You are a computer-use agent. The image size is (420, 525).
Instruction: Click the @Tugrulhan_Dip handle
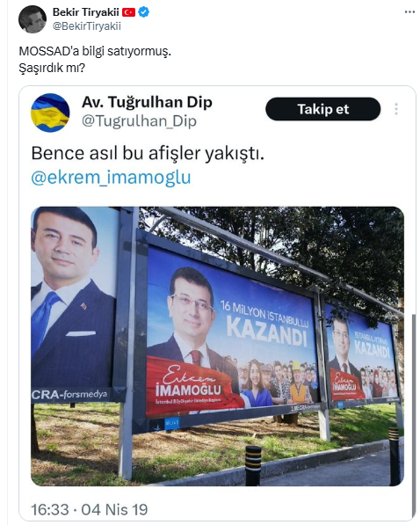[139, 120]
